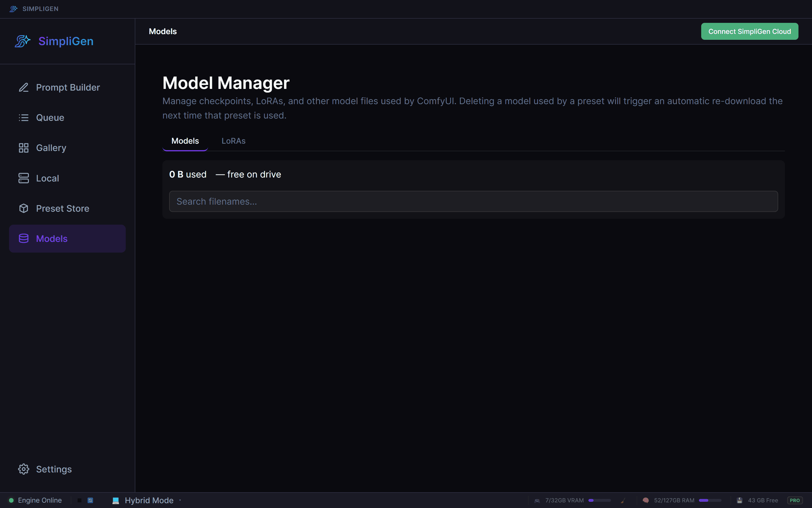
Task: Click the "Model Manager" heading
Action: pos(226,83)
